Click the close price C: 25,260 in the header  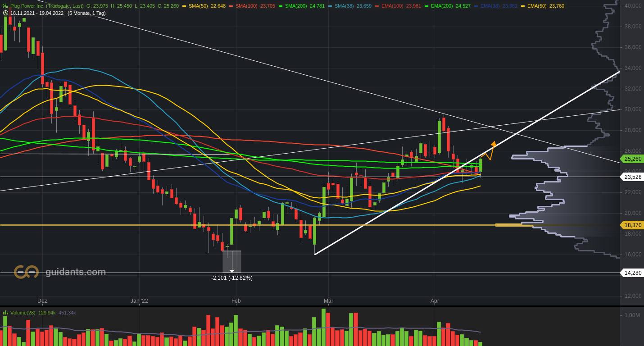pos(168,6)
